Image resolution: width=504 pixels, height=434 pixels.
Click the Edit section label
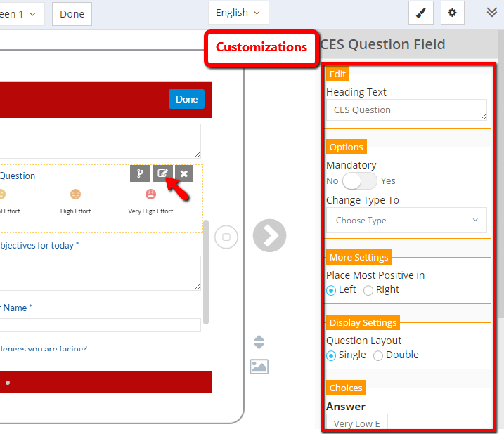(337, 74)
